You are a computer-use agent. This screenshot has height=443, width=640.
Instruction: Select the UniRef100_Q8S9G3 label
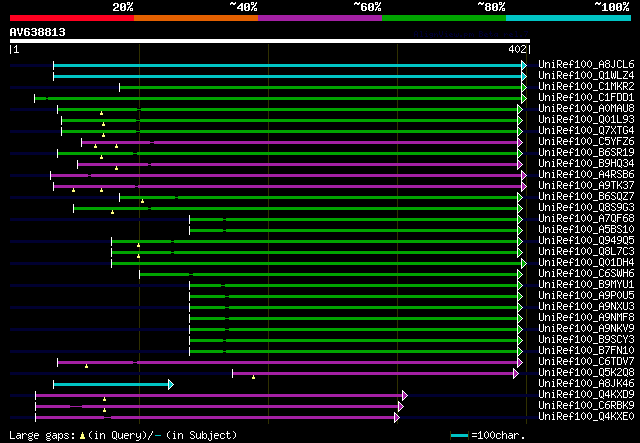(x=586, y=208)
